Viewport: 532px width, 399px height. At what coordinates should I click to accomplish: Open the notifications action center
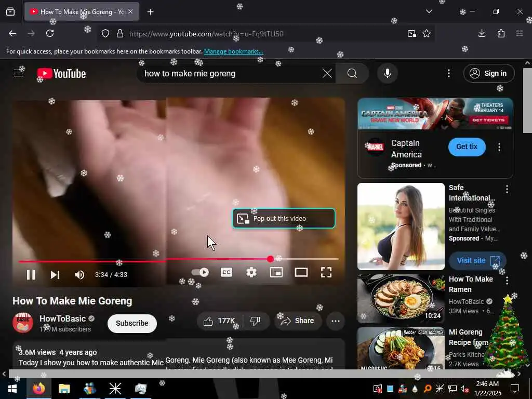515,389
